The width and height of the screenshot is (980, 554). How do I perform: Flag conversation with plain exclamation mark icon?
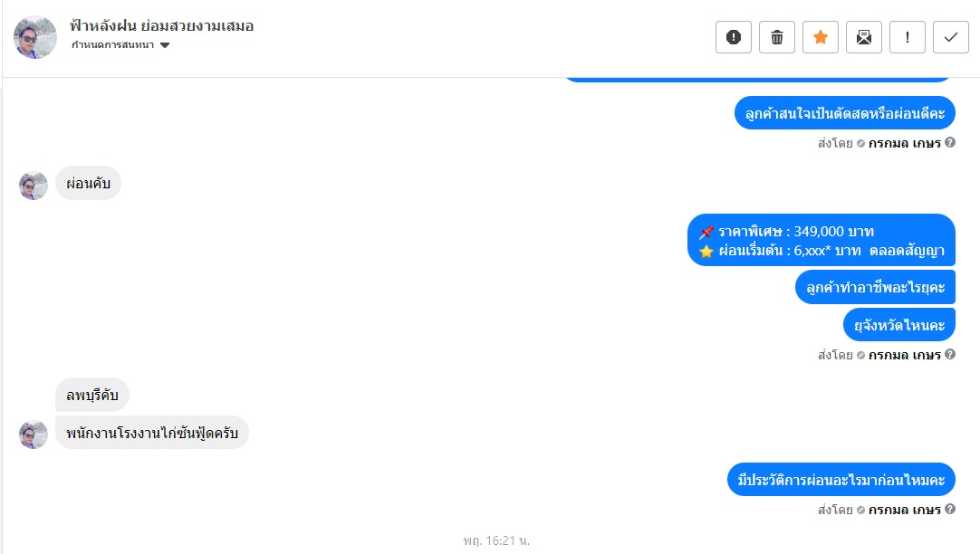point(907,37)
